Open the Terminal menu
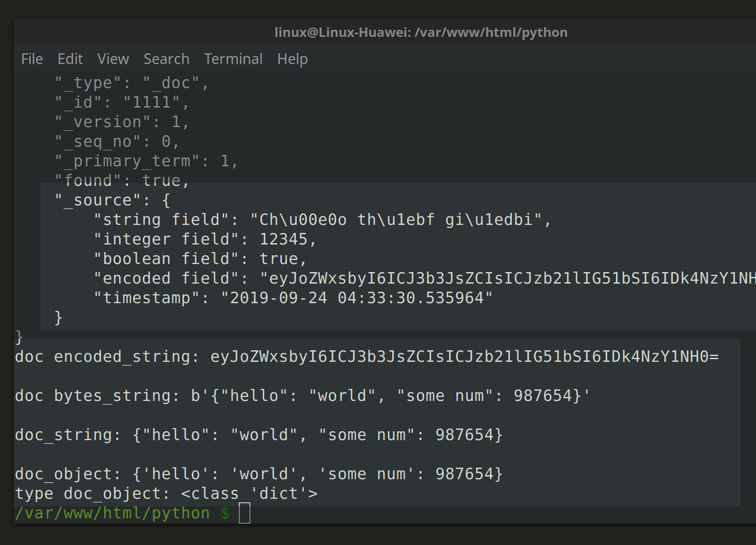 pyautogui.click(x=233, y=59)
